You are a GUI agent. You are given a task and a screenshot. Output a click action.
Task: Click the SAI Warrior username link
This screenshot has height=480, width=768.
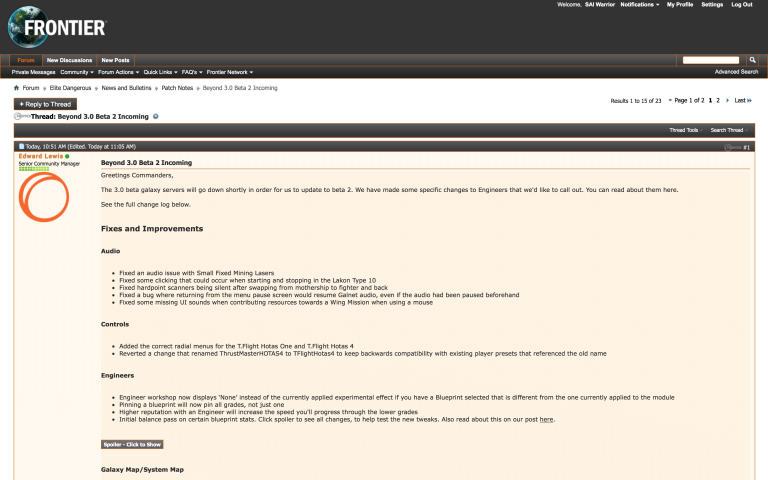tap(600, 4)
